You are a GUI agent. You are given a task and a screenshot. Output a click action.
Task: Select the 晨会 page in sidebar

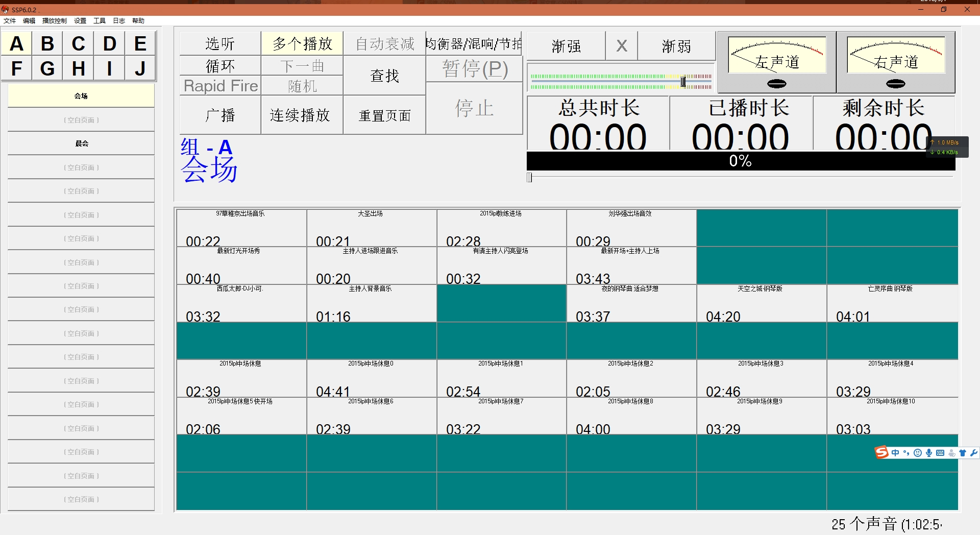click(x=81, y=143)
